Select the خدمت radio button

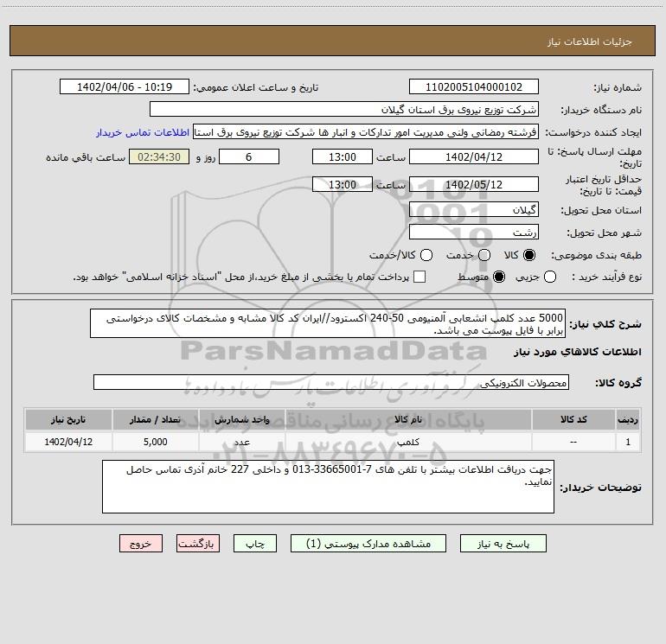pyautogui.click(x=484, y=255)
